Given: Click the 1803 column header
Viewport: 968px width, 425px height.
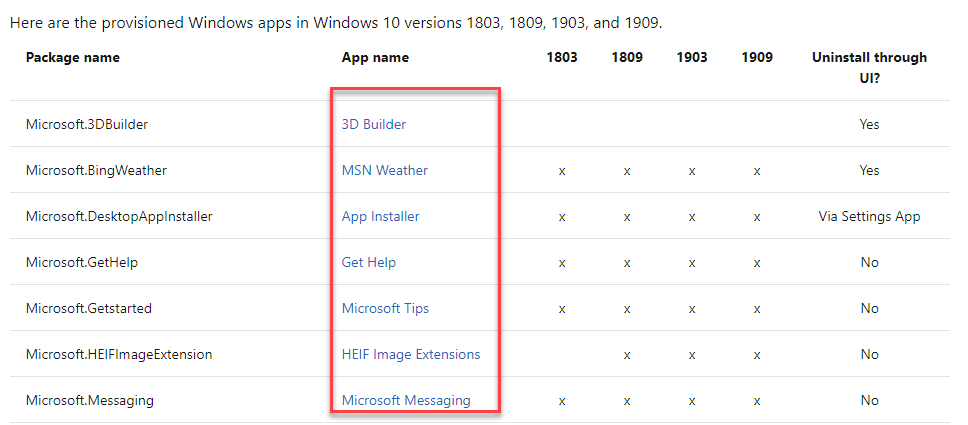Looking at the screenshot, I should [x=562, y=57].
